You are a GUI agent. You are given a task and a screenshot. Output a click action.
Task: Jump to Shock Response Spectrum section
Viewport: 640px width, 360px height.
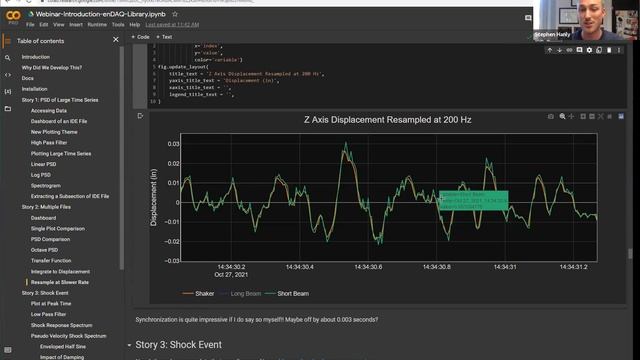click(61, 325)
